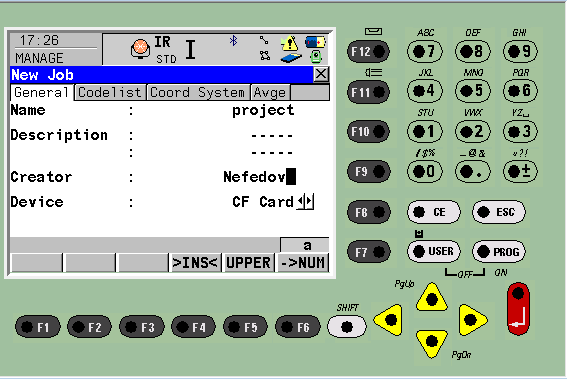
Task: Click the plus/minus keypad key
Action: [x=520, y=171]
